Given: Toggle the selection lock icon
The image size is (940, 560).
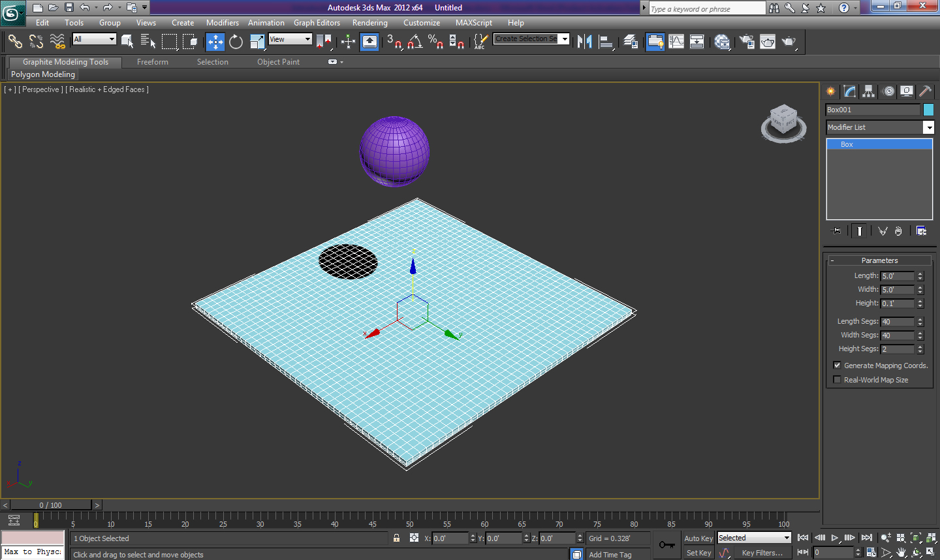Looking at the screenshot, I should (396, 538).
